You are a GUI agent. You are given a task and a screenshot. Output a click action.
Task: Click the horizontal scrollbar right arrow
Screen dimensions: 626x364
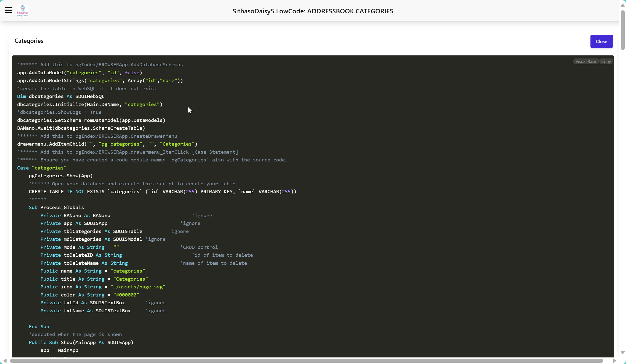pyautogui.click(x=614, y=361)
